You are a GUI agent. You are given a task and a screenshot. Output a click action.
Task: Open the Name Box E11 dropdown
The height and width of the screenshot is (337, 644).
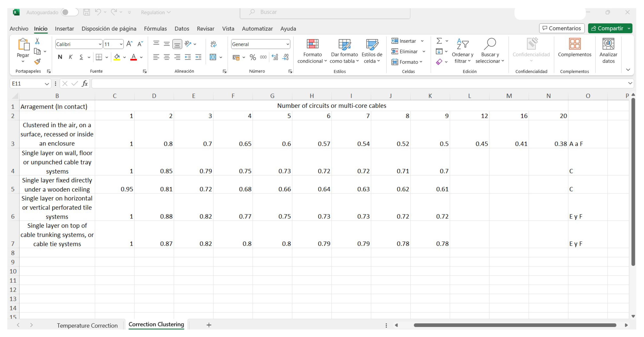tap(47, 84)
